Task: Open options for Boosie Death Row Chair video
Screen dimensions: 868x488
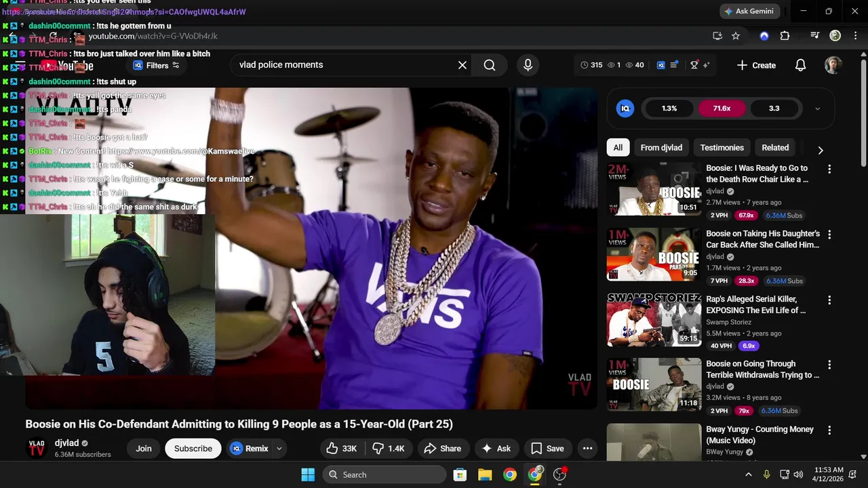Action: pyautogui.click(x=829, y=169)
